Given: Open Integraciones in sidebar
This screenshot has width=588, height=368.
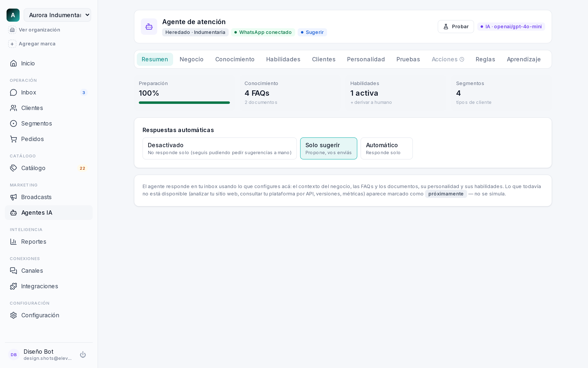Looking at the screenshot, I should point(49,286).
